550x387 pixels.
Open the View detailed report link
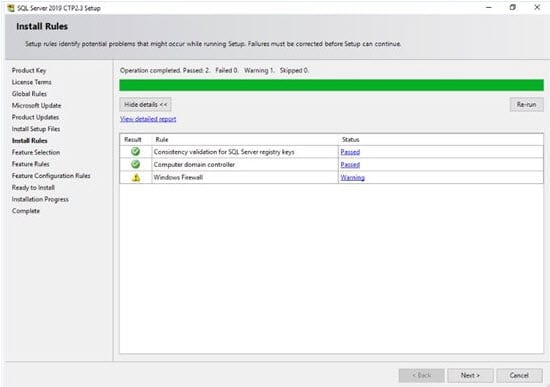148,119
